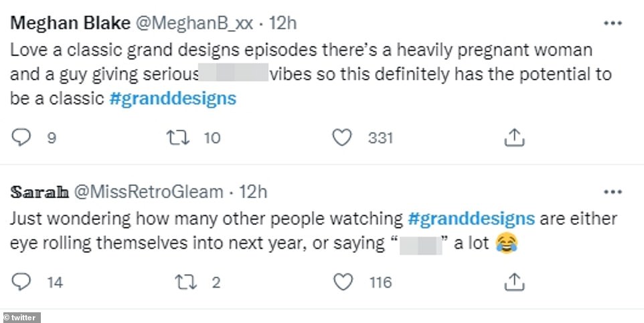
Task: Share Meghan Blake's tweet
Action: click(512, 138)
